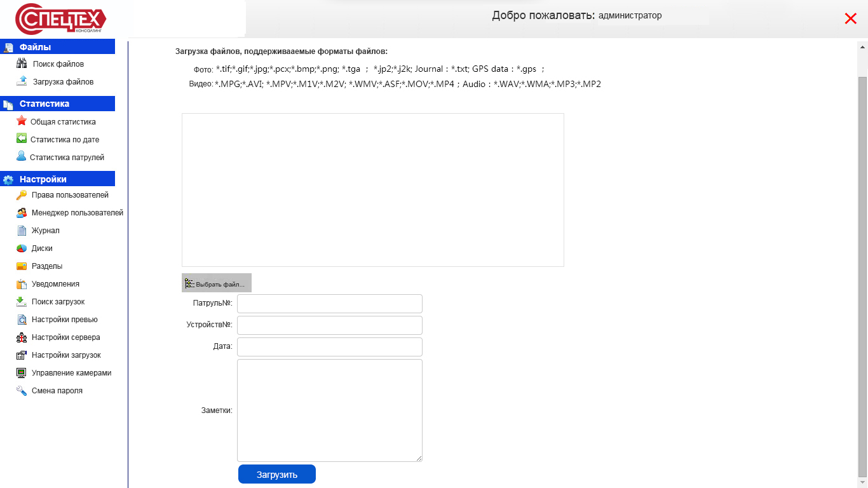
Task: Click the binoculars icon for Поиск файлов
Action: pos(22,64)
